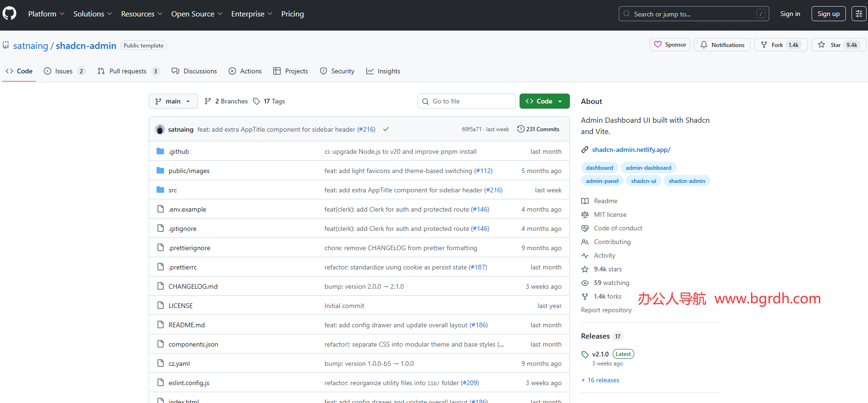Open the .gitignore file
This screenshot has height=403, width=868.
pos(182,229)
